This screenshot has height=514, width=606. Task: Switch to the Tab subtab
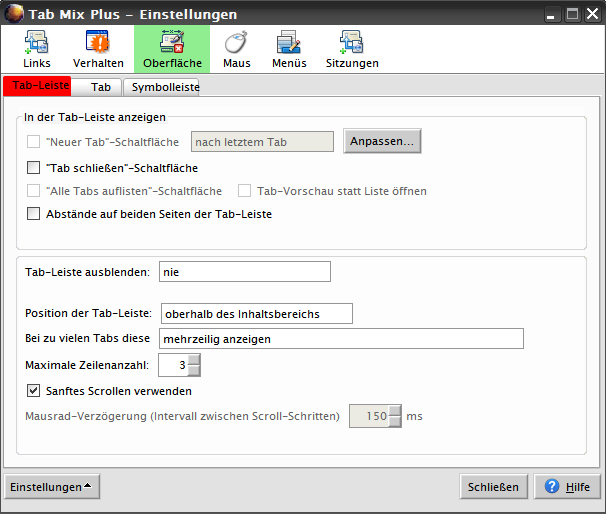tap(97, 87)
